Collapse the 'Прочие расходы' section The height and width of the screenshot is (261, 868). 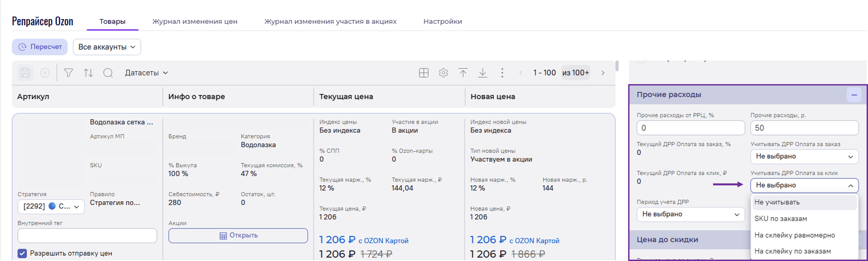click(854, 95)
